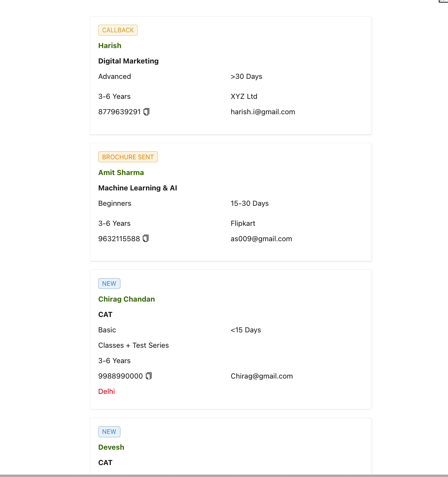
Task: Open Harish lead profile
Action: click(110, 46)
